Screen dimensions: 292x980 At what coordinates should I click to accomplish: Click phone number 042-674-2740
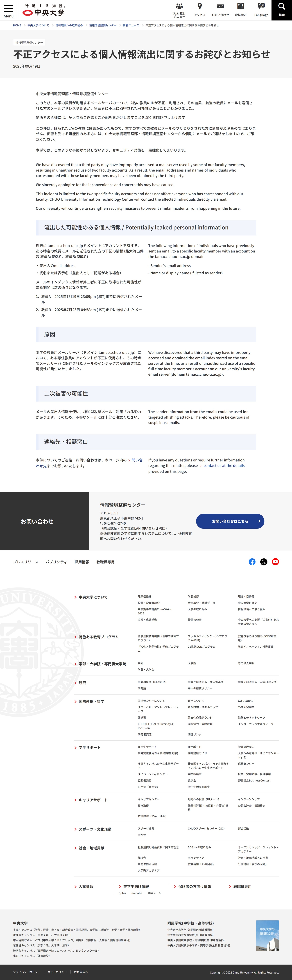tap(114, 524)
